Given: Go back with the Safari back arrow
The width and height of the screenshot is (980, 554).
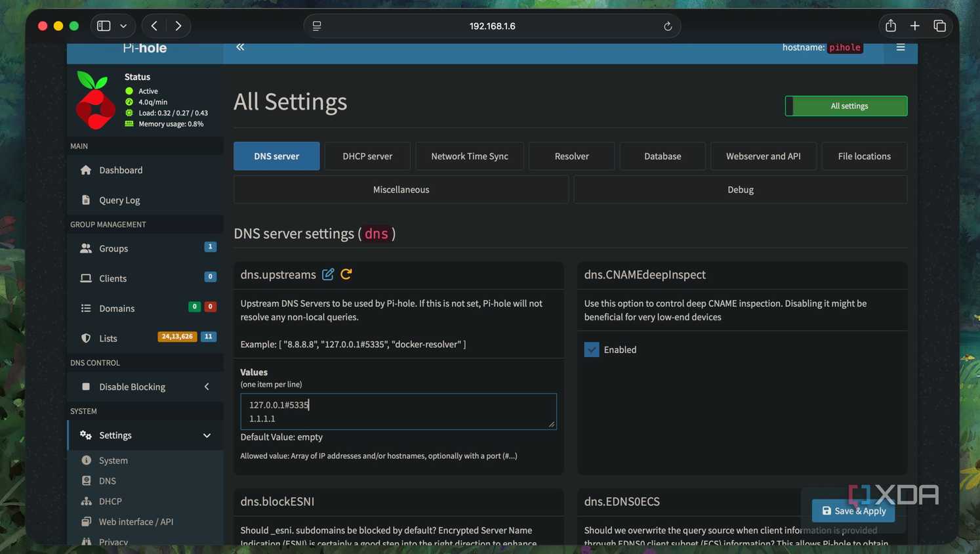Looking at the screenshot, I should point(154,26).
